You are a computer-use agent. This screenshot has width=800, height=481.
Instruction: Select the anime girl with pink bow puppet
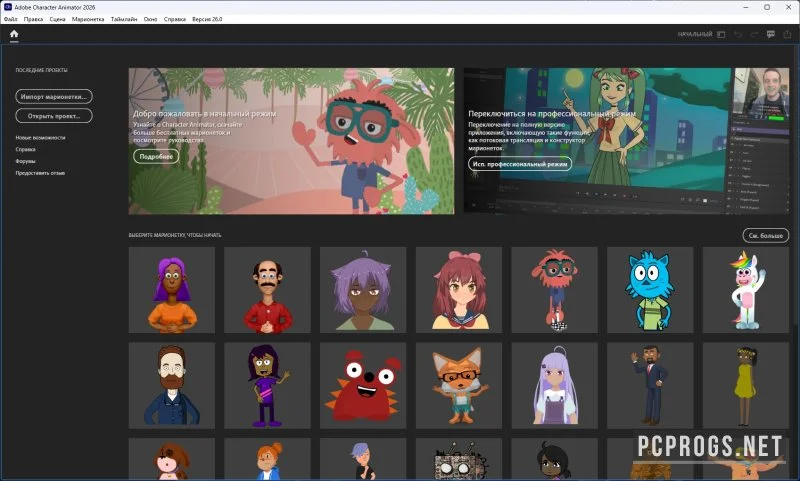459,290
